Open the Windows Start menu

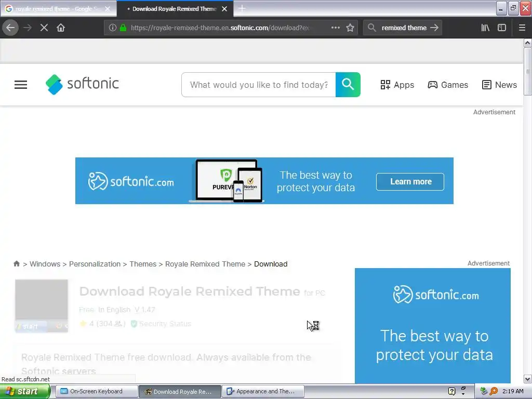[x=25, y=391]
